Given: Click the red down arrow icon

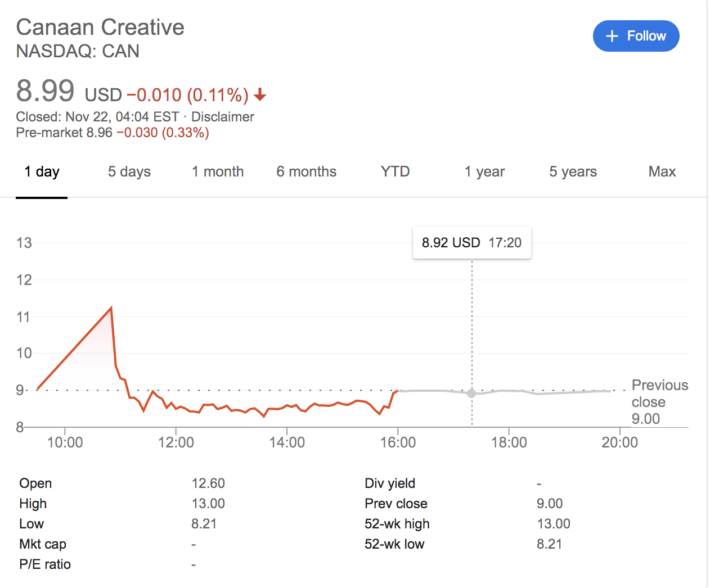Looking at the screenshot, I should coord(260,95).
